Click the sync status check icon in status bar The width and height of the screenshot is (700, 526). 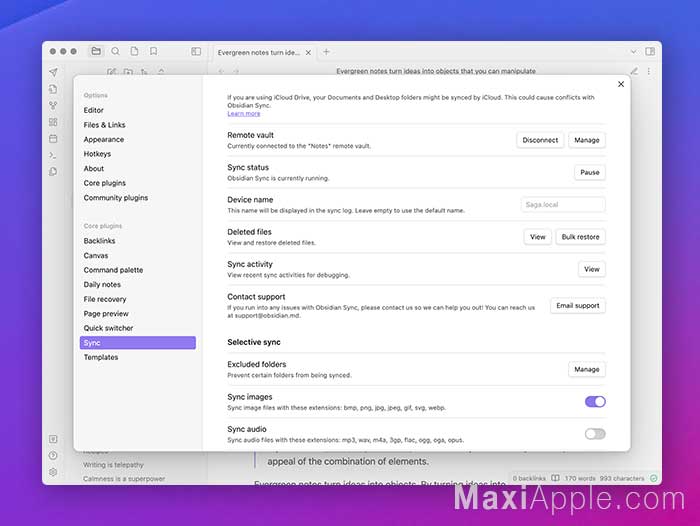(x=654, y=478)
